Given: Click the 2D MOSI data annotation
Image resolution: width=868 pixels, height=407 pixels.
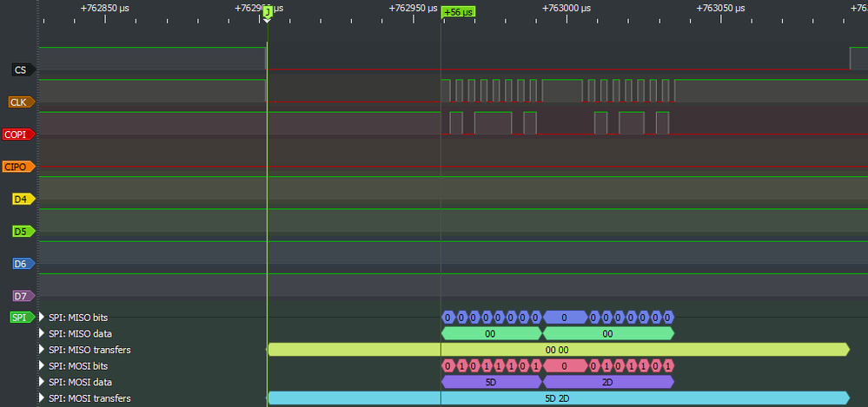Looking at the screenshot, I should [608, 382].
